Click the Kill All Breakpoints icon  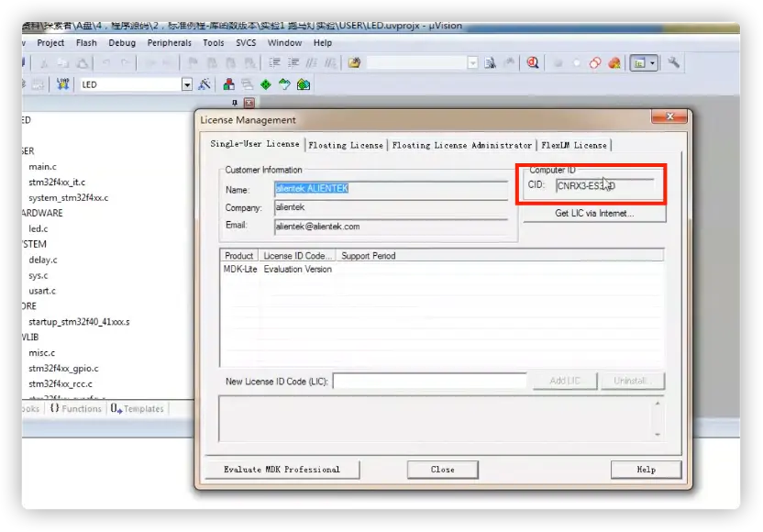pos(614,63)
